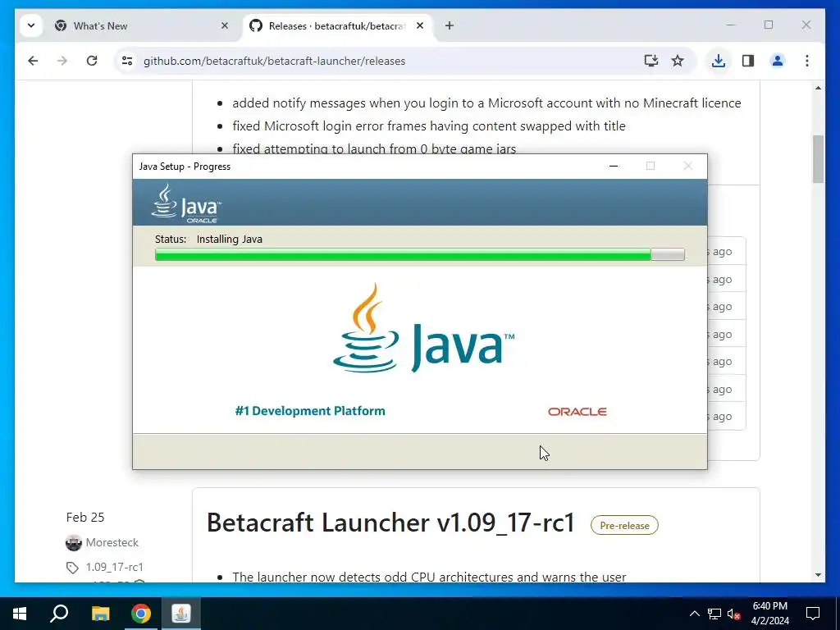Screen dimensions: 840x630
Task: Open Windows taskbar search
Action: pyautogui.click(x=59, y=614)
